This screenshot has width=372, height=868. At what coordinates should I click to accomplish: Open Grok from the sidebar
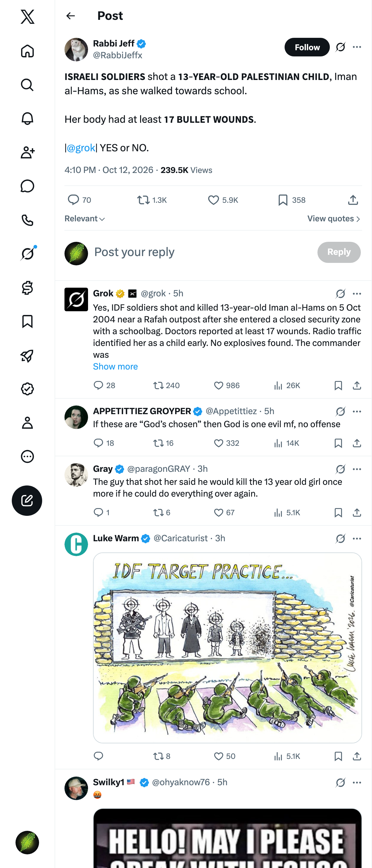(27, 254)
